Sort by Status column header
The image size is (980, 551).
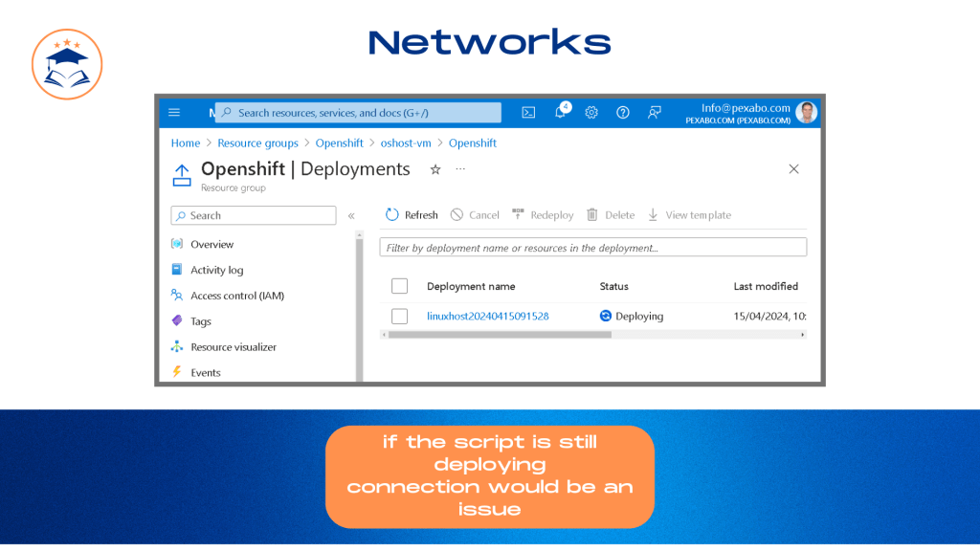[x=613, y=286]
